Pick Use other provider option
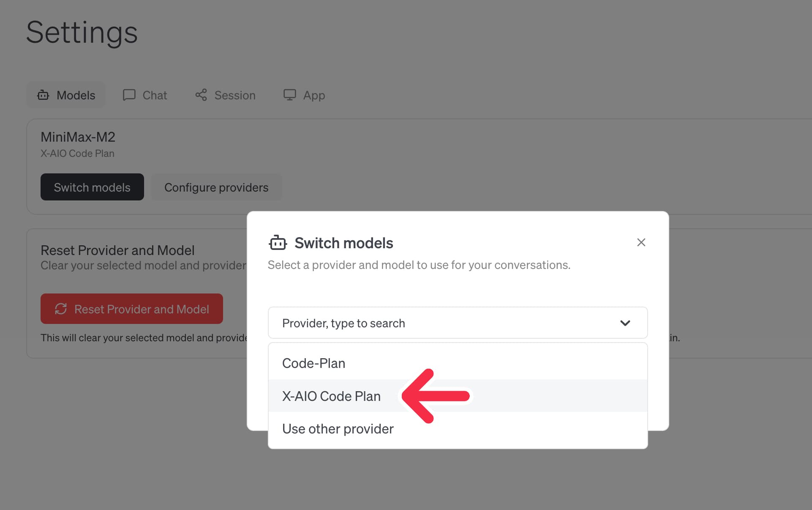The width and height of the screenshot is (812, 510). tap(338, 429)
